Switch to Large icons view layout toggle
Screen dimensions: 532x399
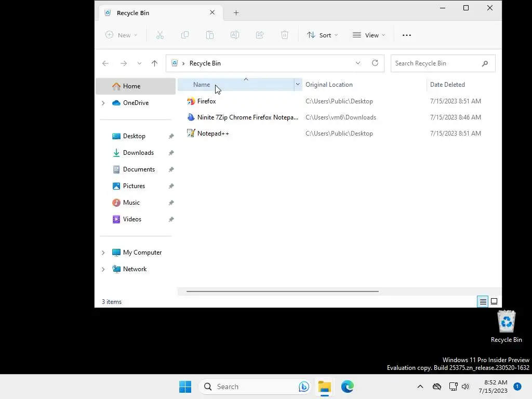495,301
